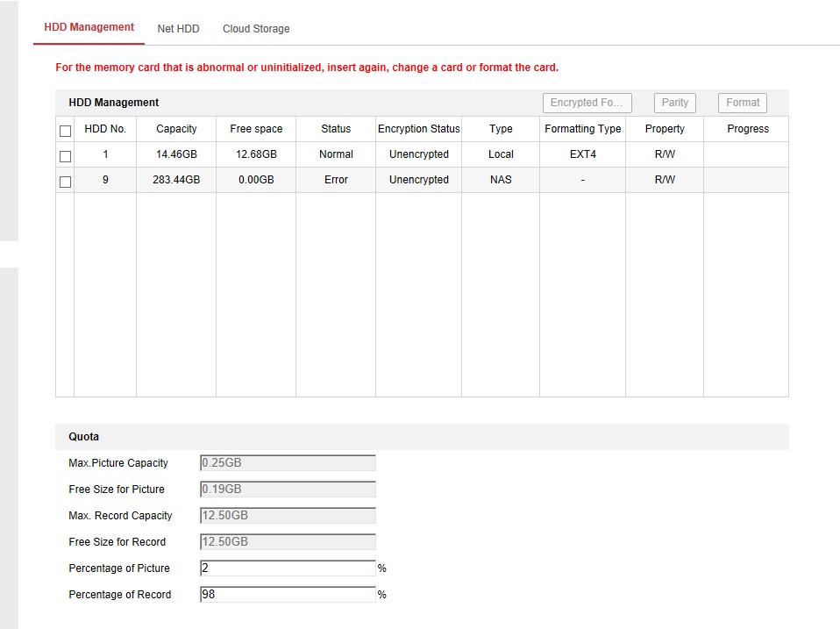Select the checkbox for HDD No. 1
The image size is (840, 629).
pyautogui.click(x=65, y=156)
